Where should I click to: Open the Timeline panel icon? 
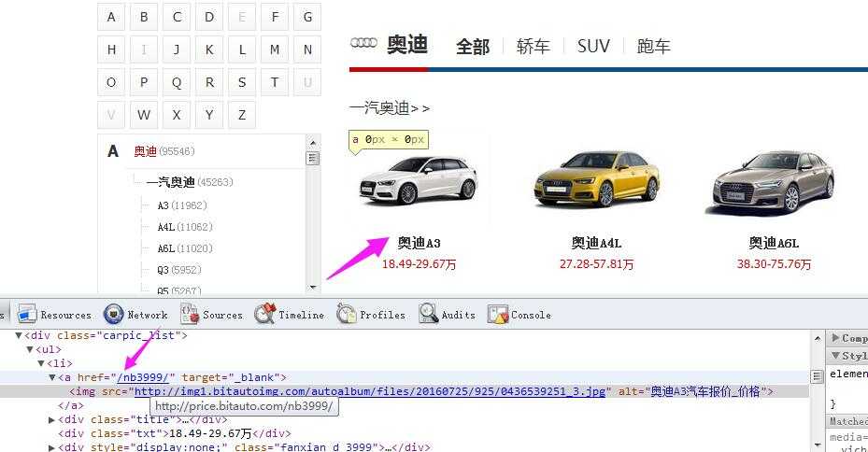point(264,314)
